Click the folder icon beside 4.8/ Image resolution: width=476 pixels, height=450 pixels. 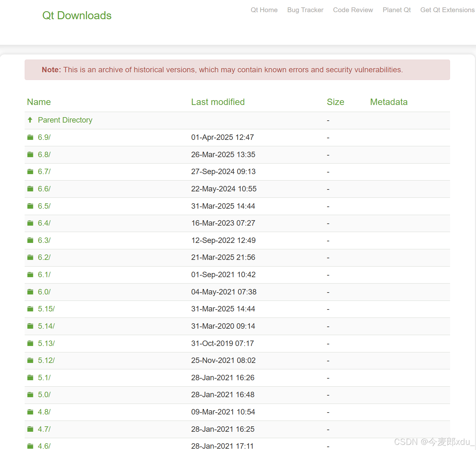[30, 412]
